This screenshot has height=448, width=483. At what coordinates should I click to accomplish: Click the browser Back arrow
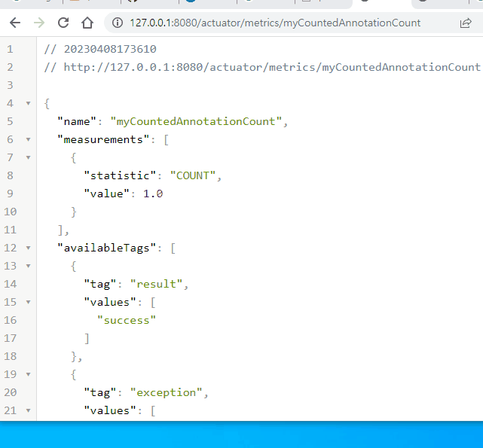pos(15,23)
